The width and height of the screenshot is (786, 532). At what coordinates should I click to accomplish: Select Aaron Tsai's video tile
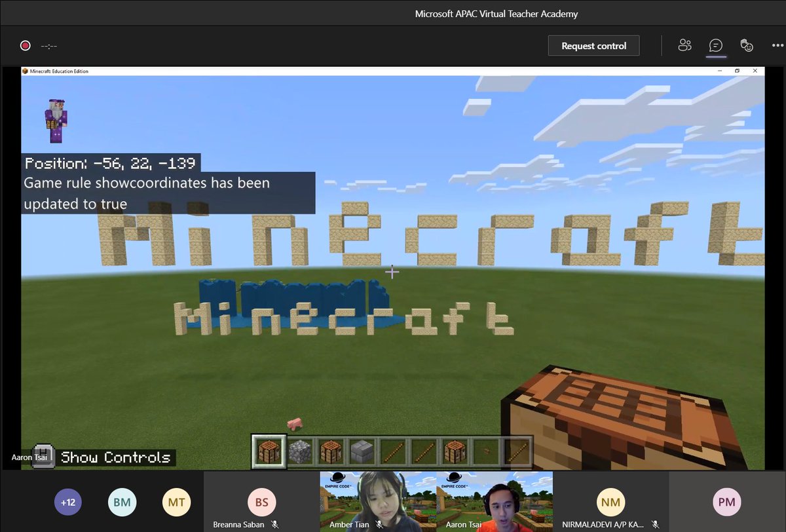tap(495, 501)
